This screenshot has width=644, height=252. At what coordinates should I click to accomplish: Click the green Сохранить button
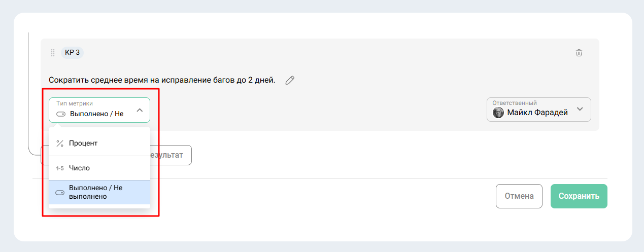pyautogui.click(x=579, y=196)
